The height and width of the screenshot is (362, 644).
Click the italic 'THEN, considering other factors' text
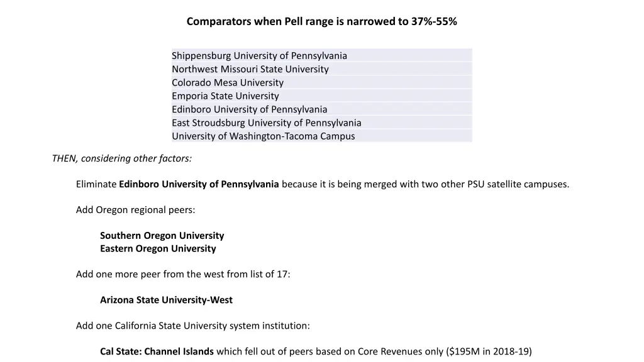(x=122, y=158)
